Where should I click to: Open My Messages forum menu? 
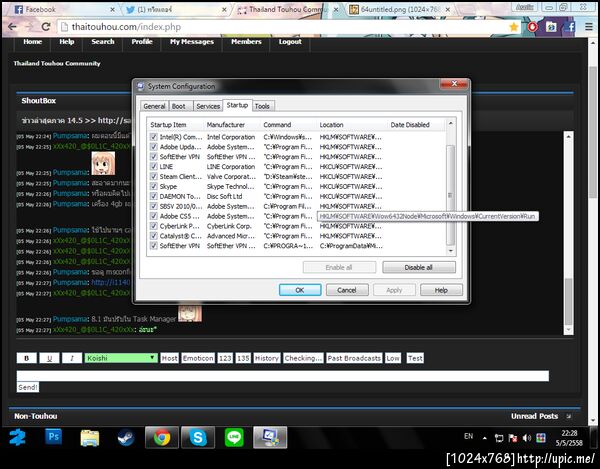click(x=192, y=41)
